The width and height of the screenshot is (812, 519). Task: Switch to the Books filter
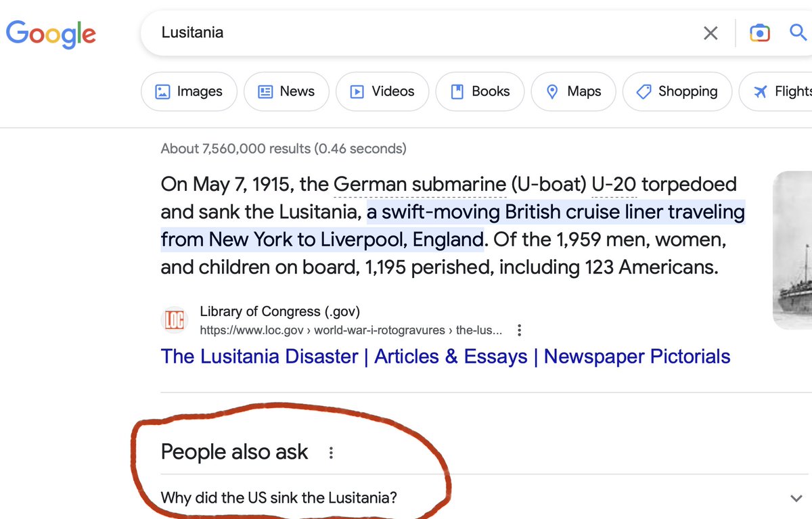coord(480,91)
